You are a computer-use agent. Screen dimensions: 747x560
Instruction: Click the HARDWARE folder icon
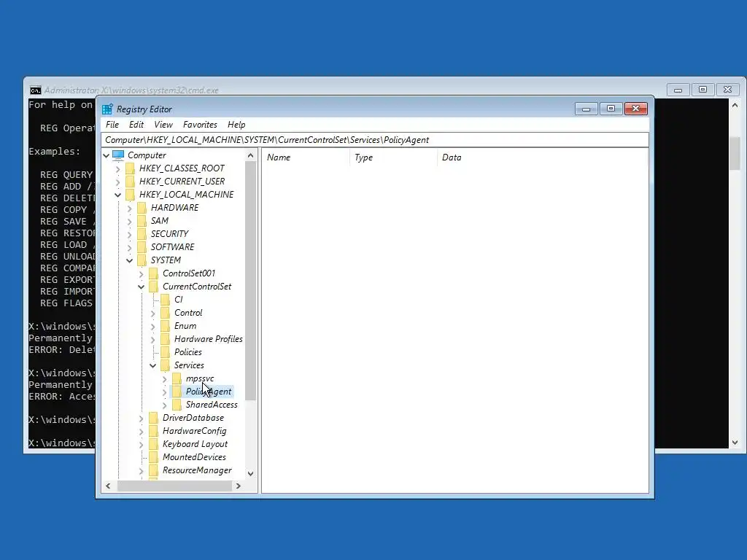coord(142,208)
